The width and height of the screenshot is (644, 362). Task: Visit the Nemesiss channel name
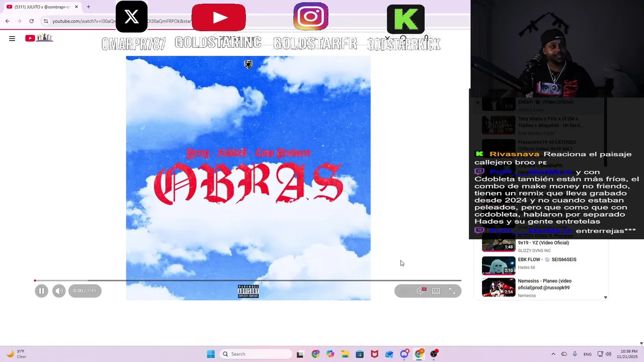pos(527,296)
